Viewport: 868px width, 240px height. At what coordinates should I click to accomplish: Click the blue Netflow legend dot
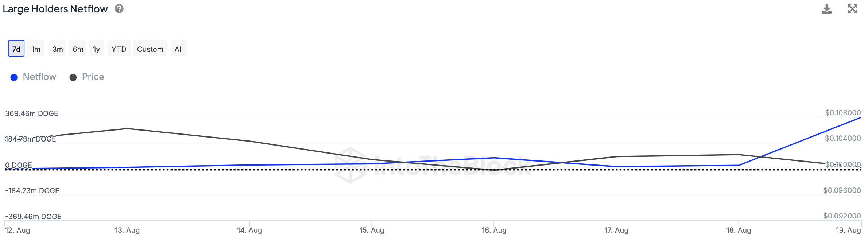14,77
